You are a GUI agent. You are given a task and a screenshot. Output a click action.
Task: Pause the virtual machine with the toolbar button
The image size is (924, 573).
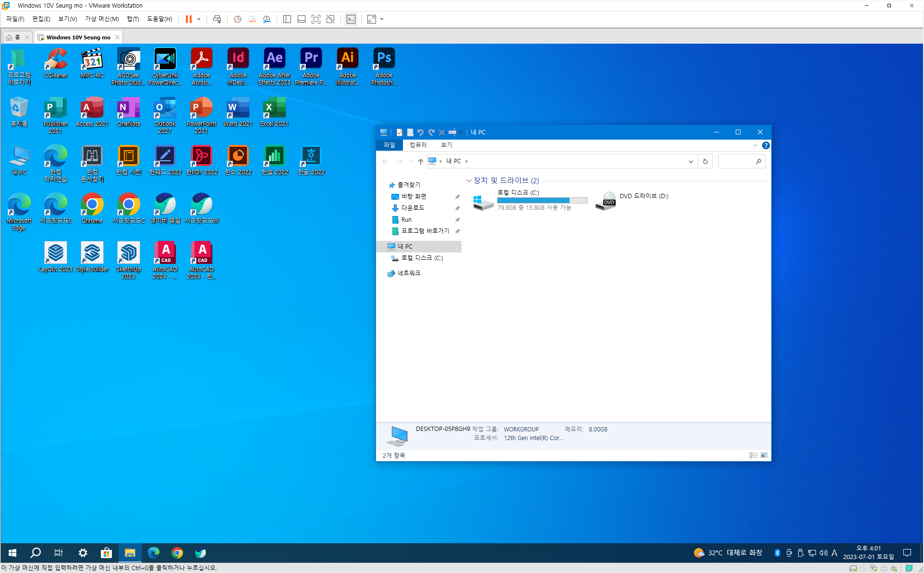(x=189, y=19)
